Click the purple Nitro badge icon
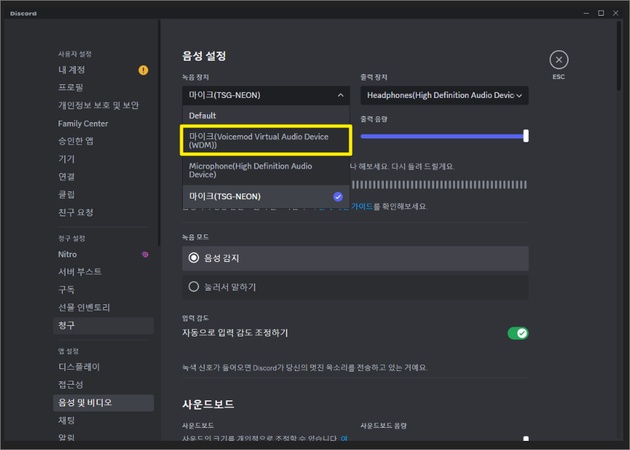Screen dimensions: 630x450 point(145,254)
